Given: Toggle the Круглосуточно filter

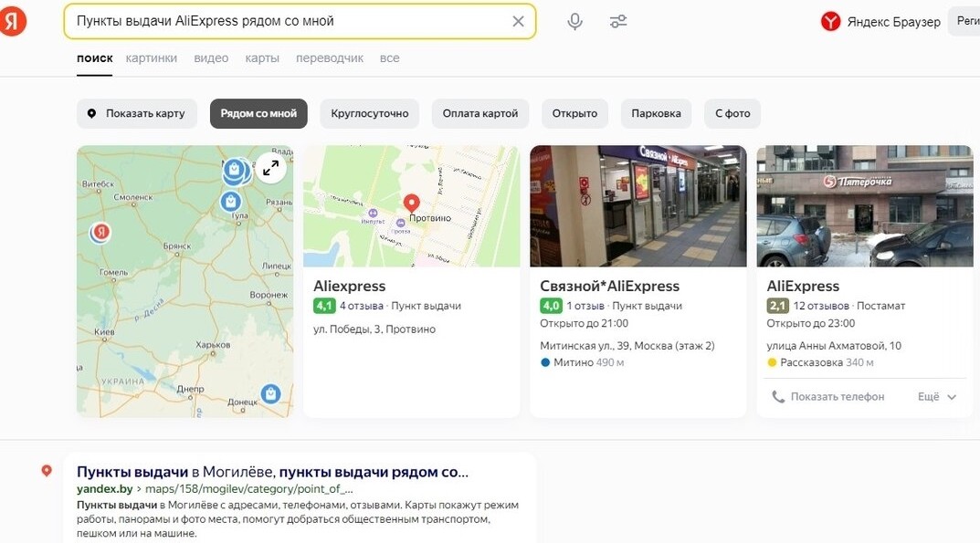Looking at the screenshot, I should click(x=369, y=114).
